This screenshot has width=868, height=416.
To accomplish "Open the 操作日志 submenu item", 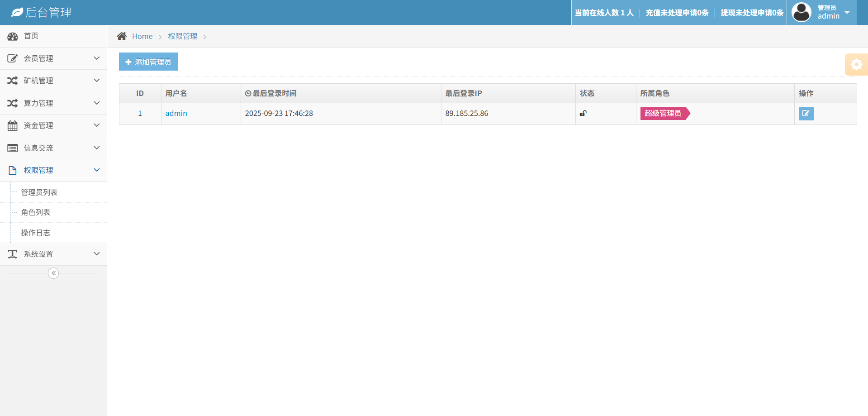I will pyautogui.click(x=36, y=233).
